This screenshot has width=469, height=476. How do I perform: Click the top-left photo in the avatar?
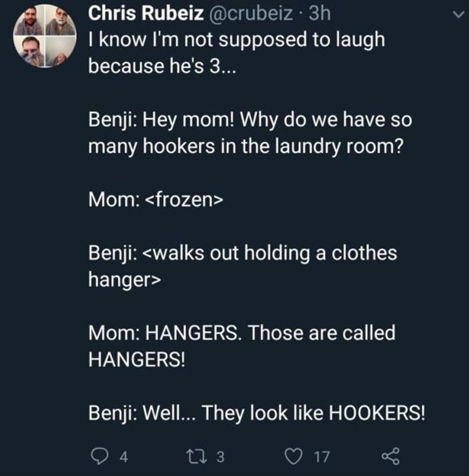click(28, 23)
